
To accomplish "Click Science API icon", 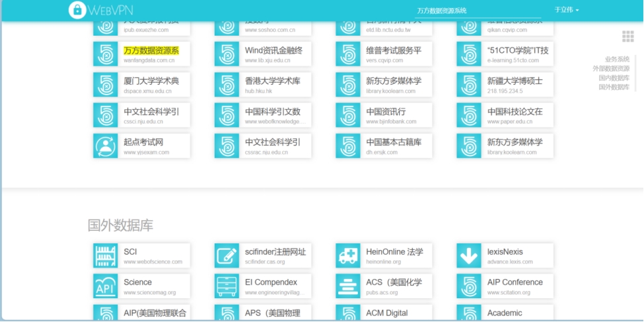I will 106,286.
